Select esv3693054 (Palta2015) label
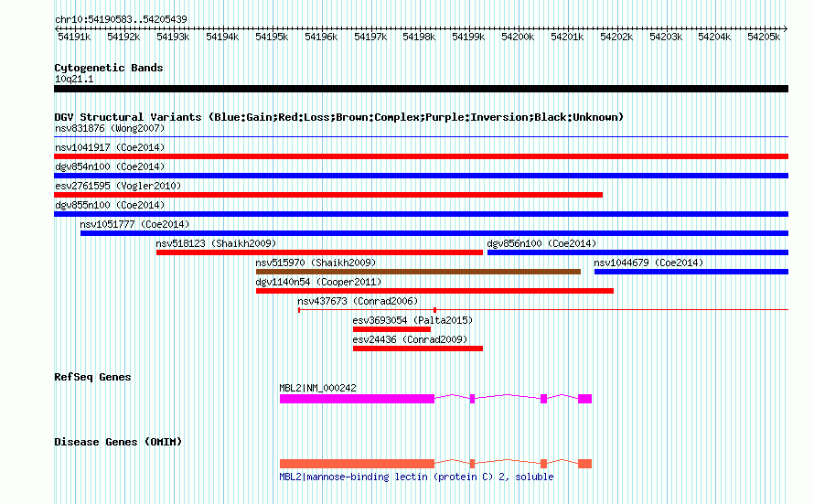The height and width of the screenshot is (504, 814). pyautogui.click(x=412, y=320)
